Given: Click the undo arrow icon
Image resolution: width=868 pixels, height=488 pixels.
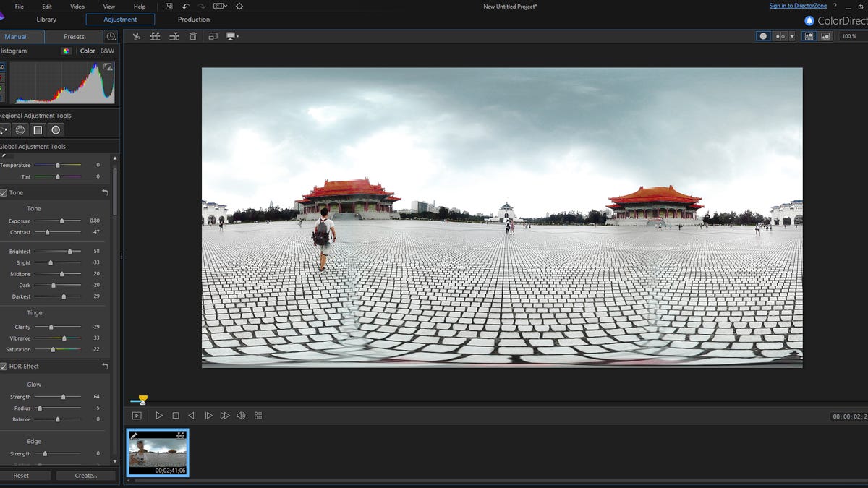Looking at the screenshot, I should tap(185, 6).
